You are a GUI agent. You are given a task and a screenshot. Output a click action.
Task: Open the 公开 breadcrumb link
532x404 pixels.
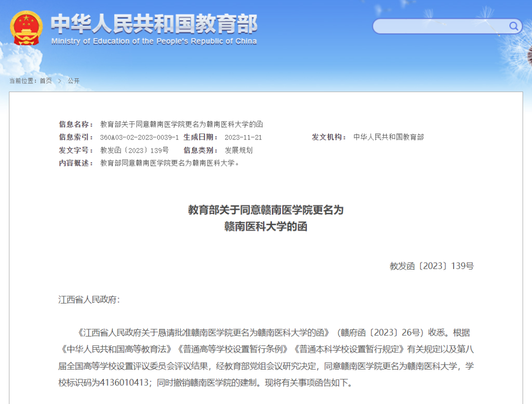tap(73, 81)
